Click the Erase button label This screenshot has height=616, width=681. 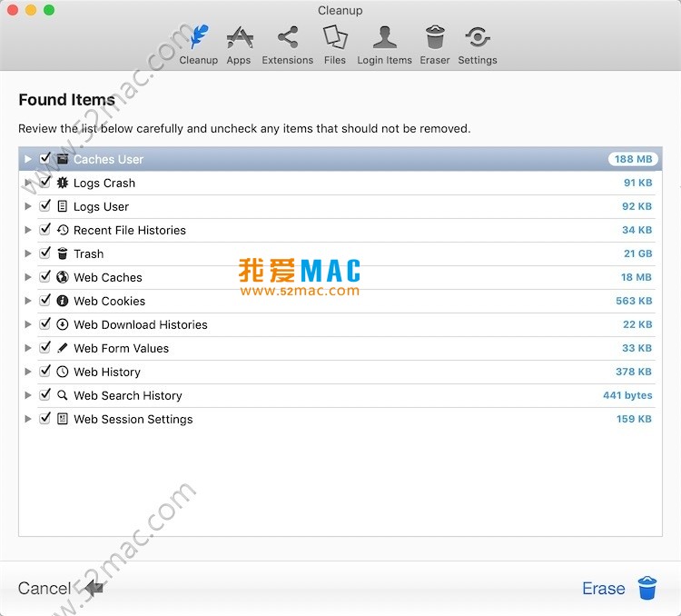604,588
